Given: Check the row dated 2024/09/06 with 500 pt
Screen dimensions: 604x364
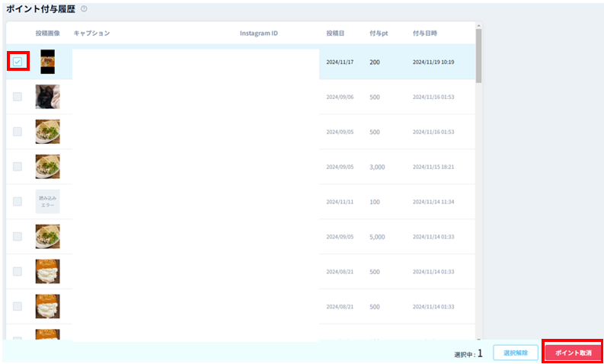Looking at the screenshot, I should point(18,97).
